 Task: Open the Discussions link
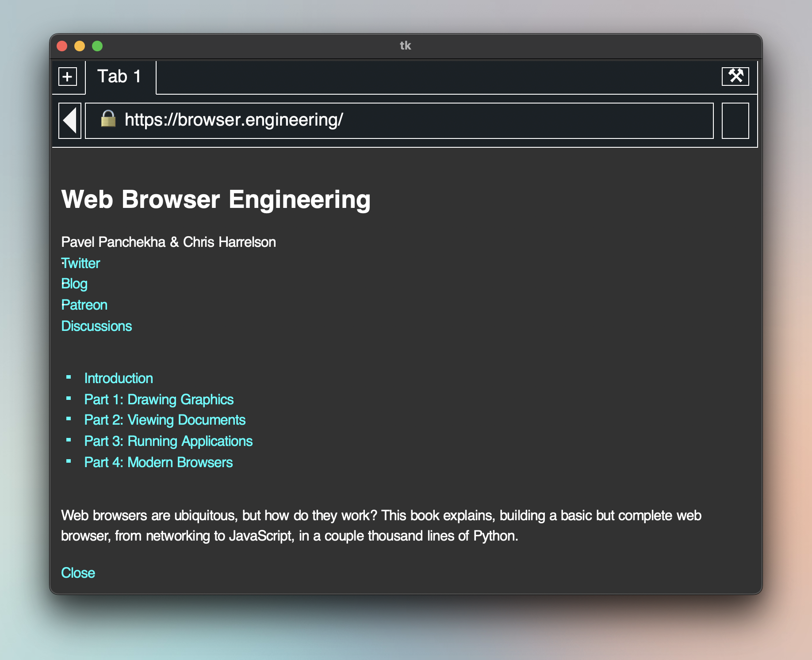(96, 326)
